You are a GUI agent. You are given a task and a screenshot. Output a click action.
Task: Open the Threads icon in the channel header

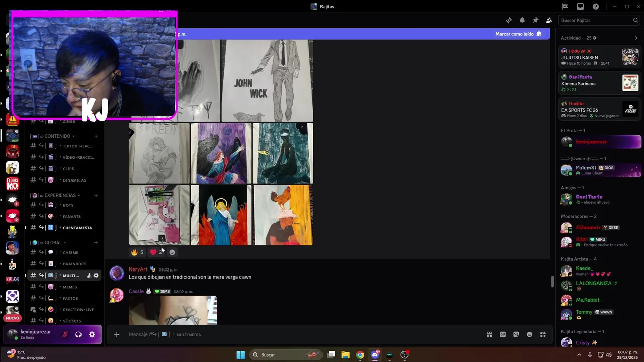tap(509, 20)
